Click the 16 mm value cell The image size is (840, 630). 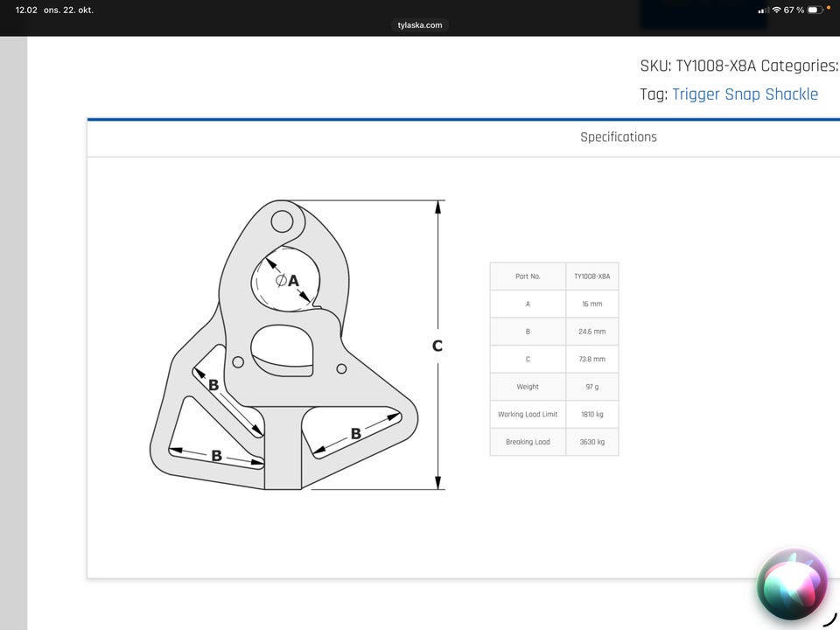592,304
